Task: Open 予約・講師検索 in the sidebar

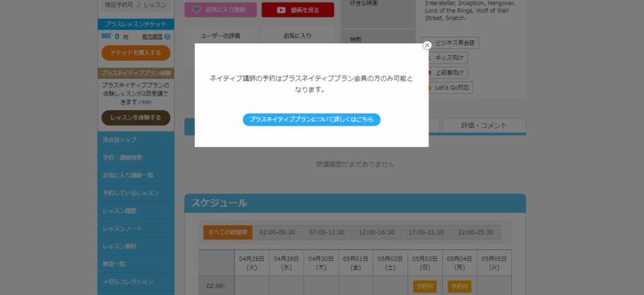Action: tap(136, 158)
